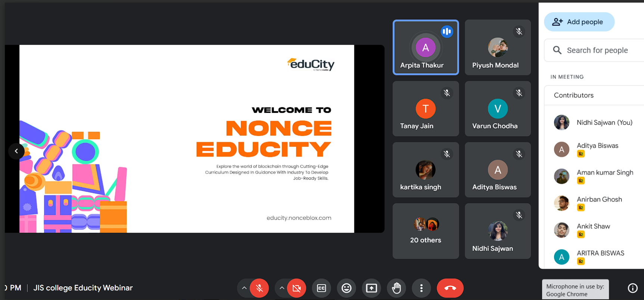Click the Welcome to Nonce Educity slide
Image resolution: width=644 pixels, height=300 pixels.
(187, 139)
